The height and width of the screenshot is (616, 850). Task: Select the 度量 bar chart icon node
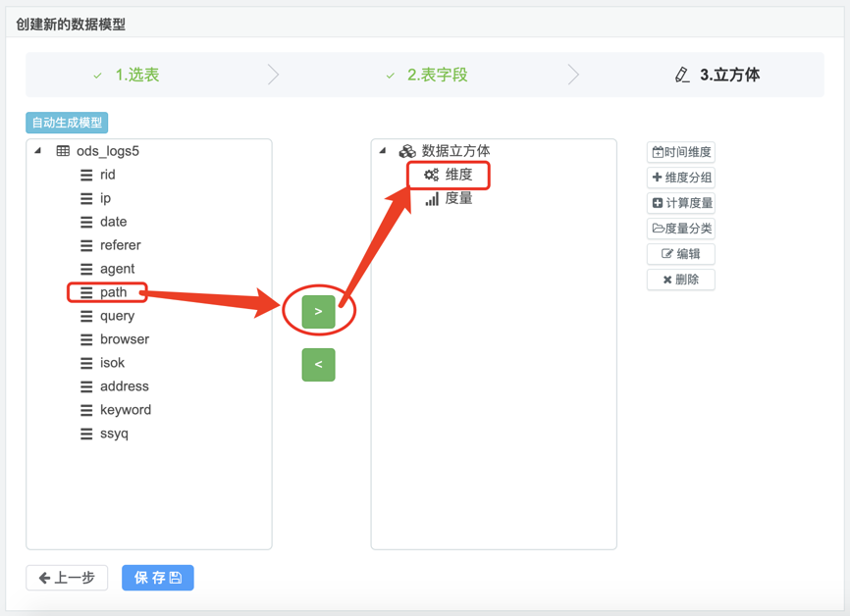(x=432, y=198)
